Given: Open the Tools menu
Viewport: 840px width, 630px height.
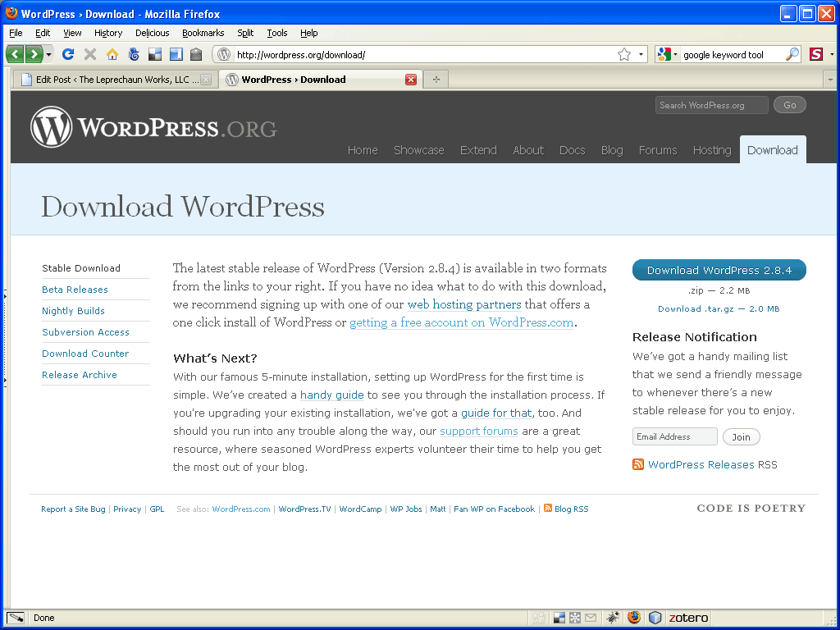Looking at the screenshot, I should [277, 33].
